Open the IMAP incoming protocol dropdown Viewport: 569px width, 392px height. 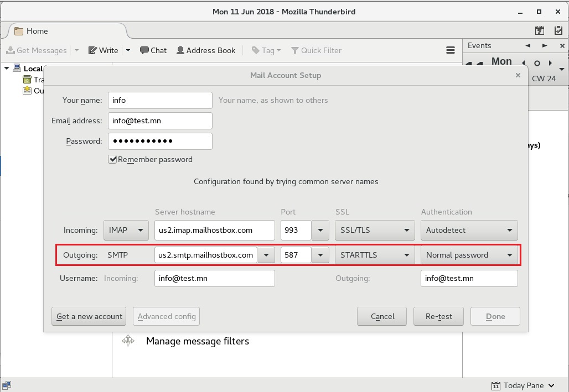coord(126,230)
